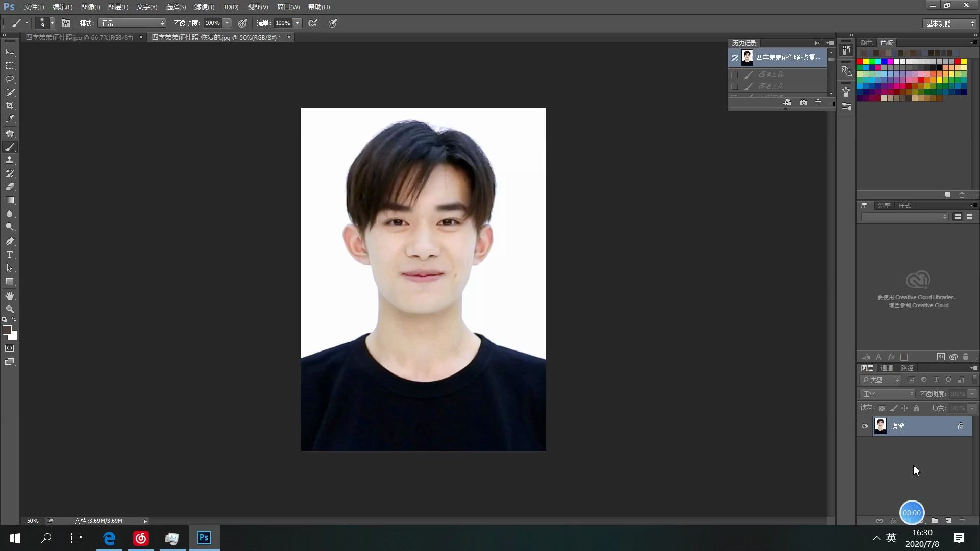
Task: Select the Eyedropper tool
Action: coord(10,119)
